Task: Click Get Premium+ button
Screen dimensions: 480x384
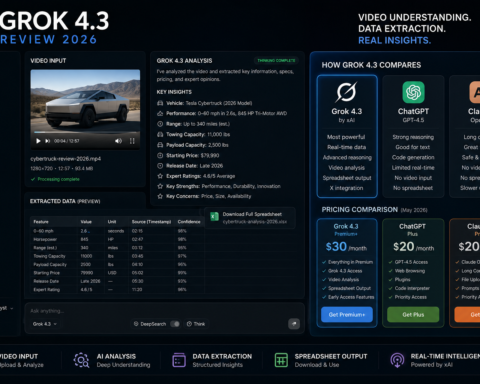Action: coord(347,314)
